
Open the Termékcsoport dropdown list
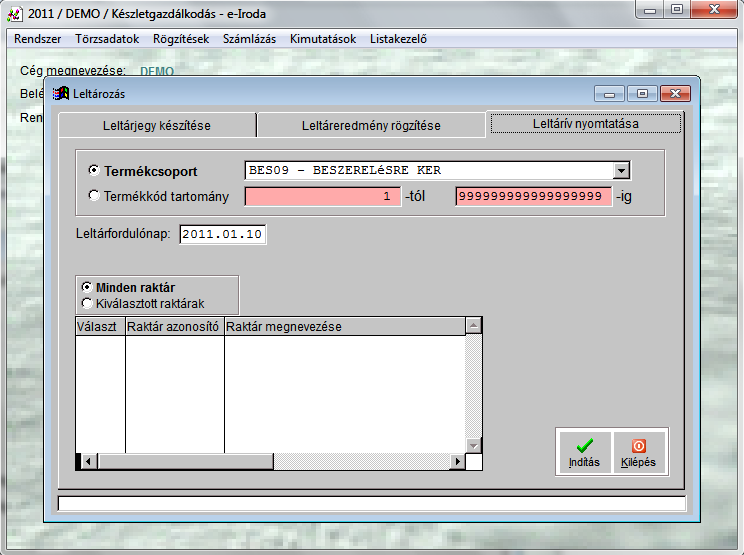click(x=621, y=171)
